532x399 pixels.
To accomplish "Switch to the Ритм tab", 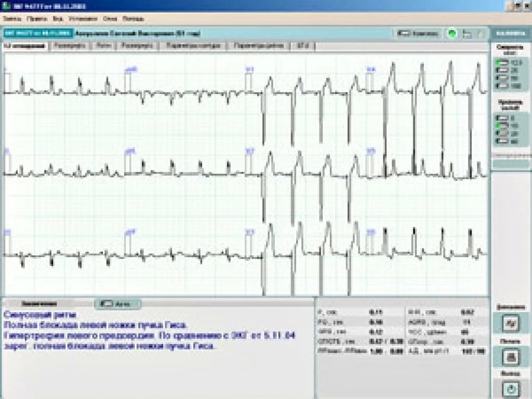I will click(103, 46).
